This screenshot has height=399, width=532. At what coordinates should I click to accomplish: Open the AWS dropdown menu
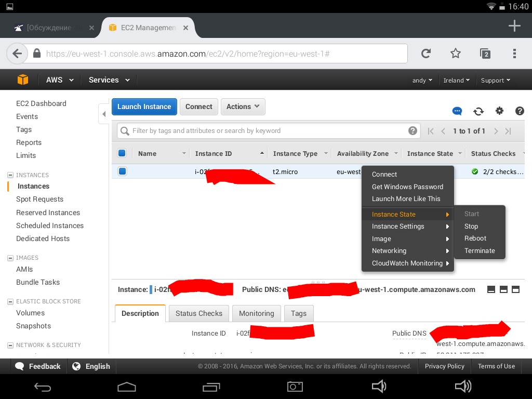[60, 80]
